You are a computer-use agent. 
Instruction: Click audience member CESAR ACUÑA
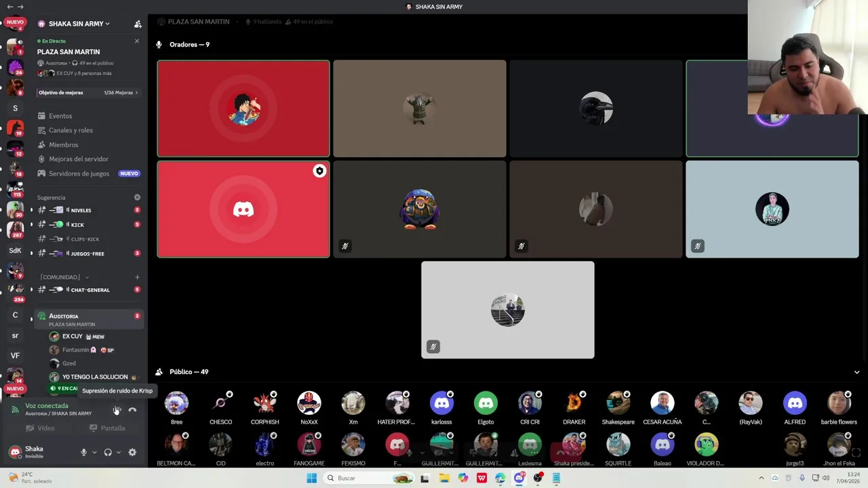click(x=662, y=408)
